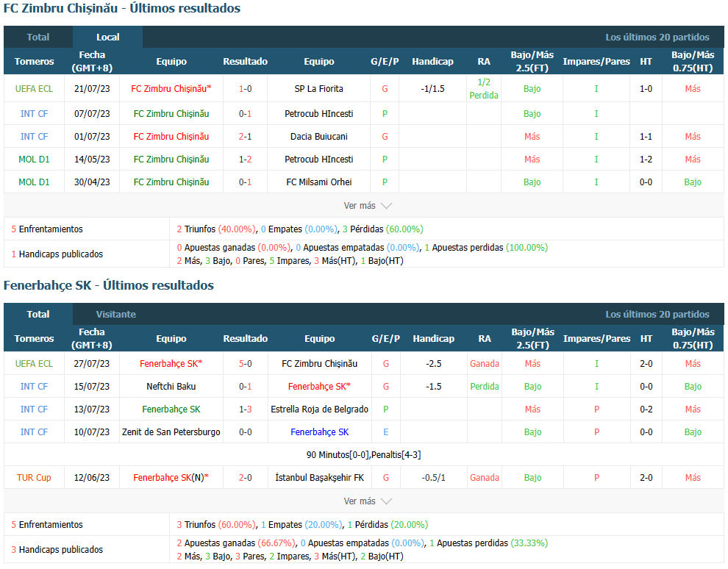Viewport: 728px width, 569px height.
Task: Click '3 Triunfos (60.00%)' Fenerbahçe summary text
Action: (x=216, y=524)
